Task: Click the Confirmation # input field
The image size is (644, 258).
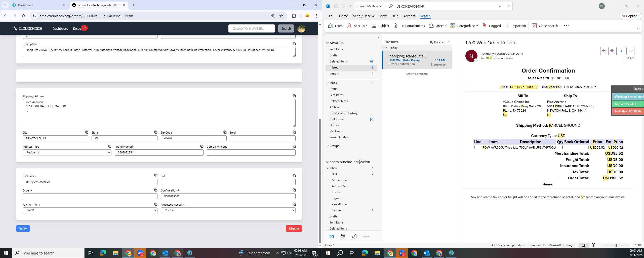Action: (228, 196)
